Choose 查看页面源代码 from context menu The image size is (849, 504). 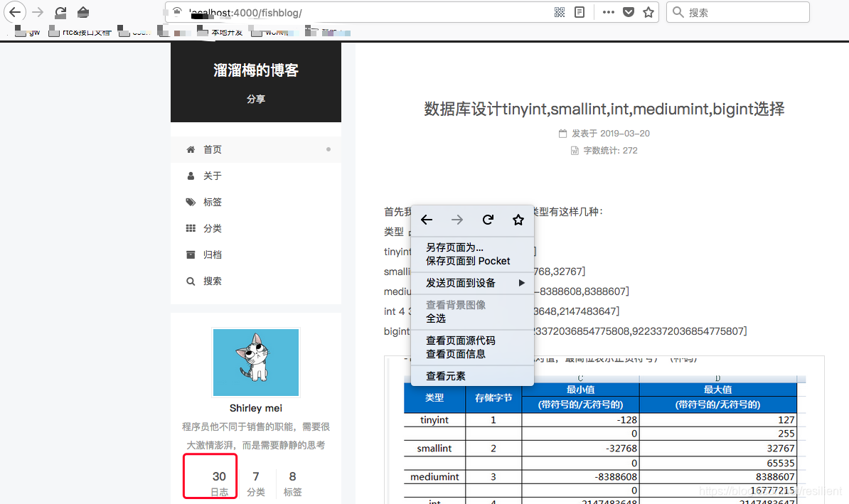[472, 341]
